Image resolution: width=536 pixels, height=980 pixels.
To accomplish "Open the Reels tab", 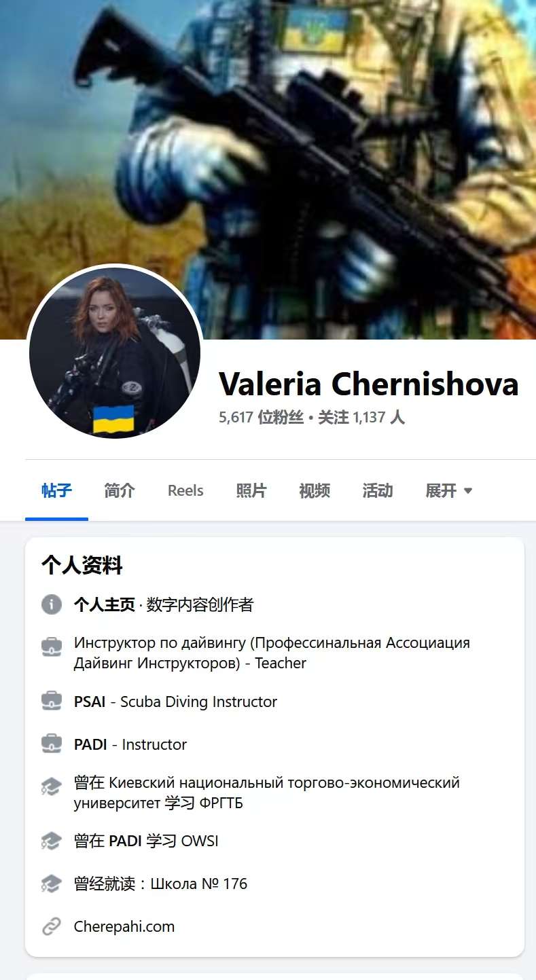I will click(185, 490).
